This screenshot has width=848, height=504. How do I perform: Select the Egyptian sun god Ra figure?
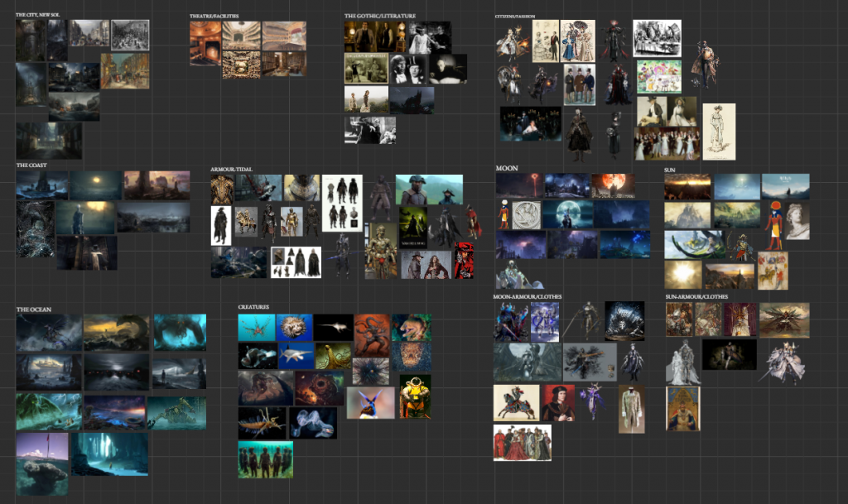point(773,226)
